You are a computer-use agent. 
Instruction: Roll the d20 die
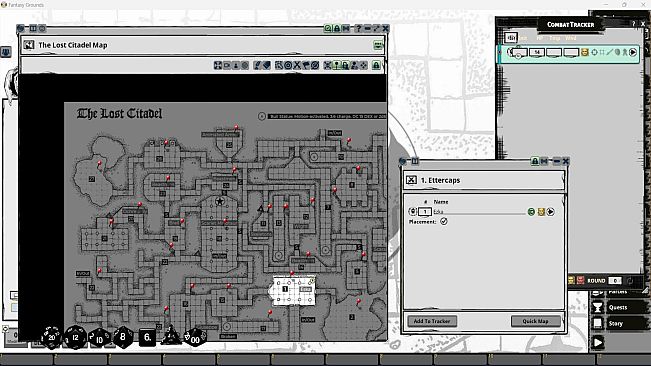51,337
